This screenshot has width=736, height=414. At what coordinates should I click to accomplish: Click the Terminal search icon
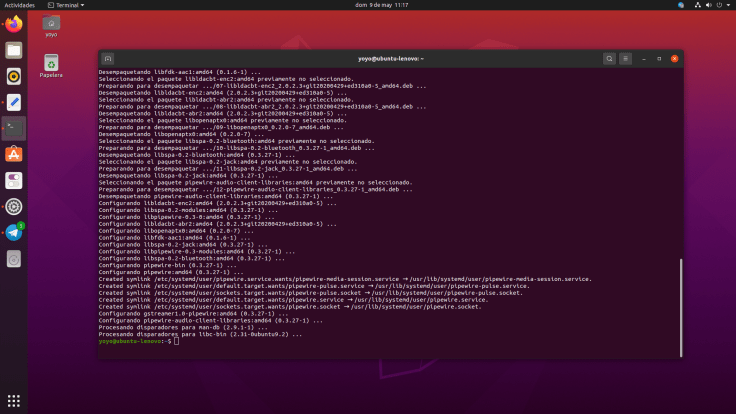point(609,59)
